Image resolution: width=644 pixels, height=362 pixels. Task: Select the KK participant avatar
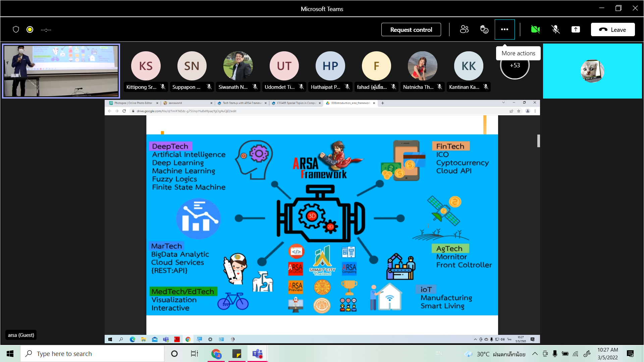pos(469,66)
